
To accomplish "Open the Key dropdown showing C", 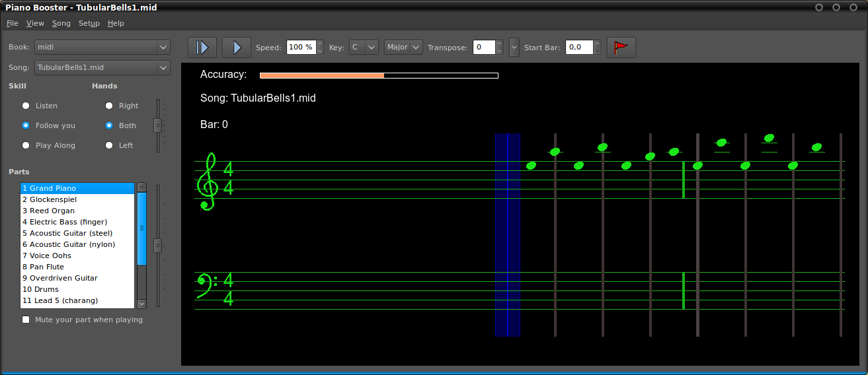I will [x=364, y=48].
